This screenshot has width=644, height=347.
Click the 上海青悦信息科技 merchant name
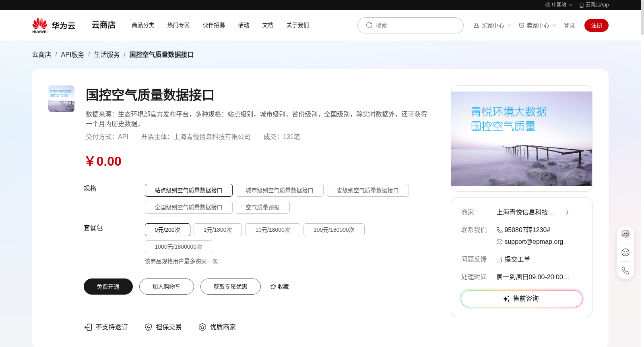[526, 212]
